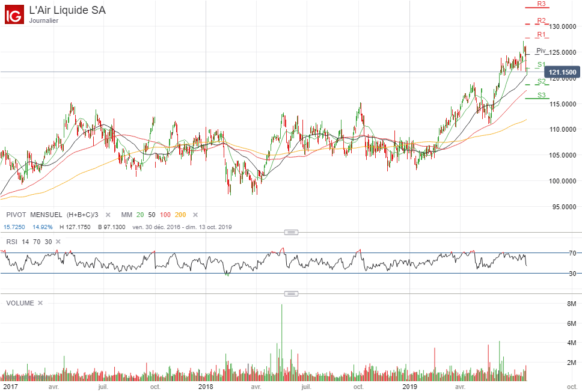Click the current price tag 121.1500
The width and height of the screenshot is (582, 392).
pos(562,72)
